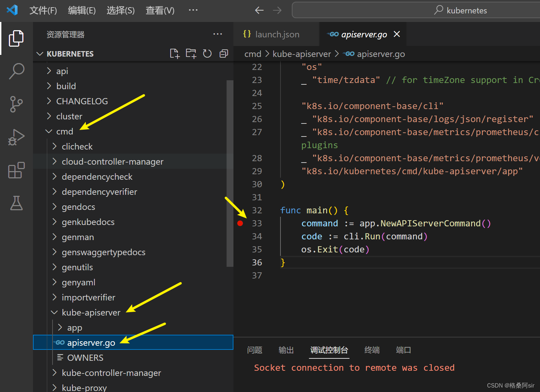The height and width of the screenshot is (392, 540).
Task: Click line number 36 in gutter
Action: (x=257, y=262)
